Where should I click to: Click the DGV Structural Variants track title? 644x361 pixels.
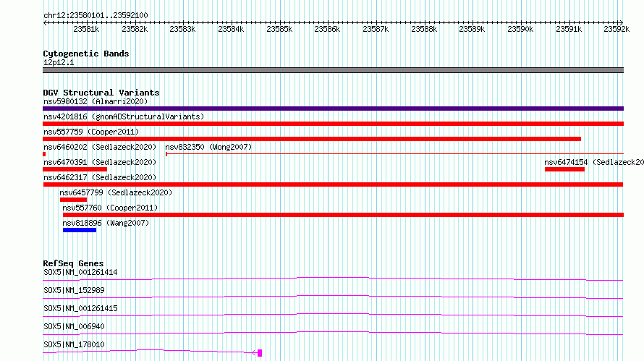pyautogui.click(x=101, y=93)
